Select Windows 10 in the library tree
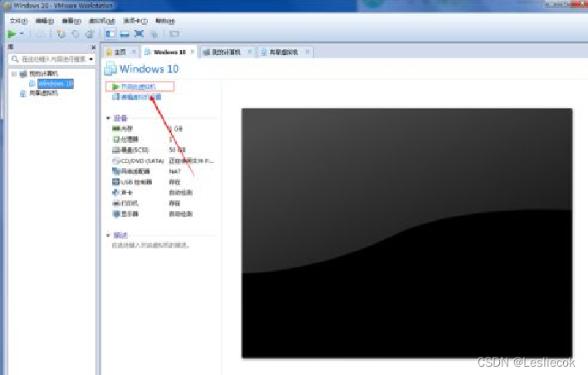Viewport: 588px width, 375px height. 56,83
